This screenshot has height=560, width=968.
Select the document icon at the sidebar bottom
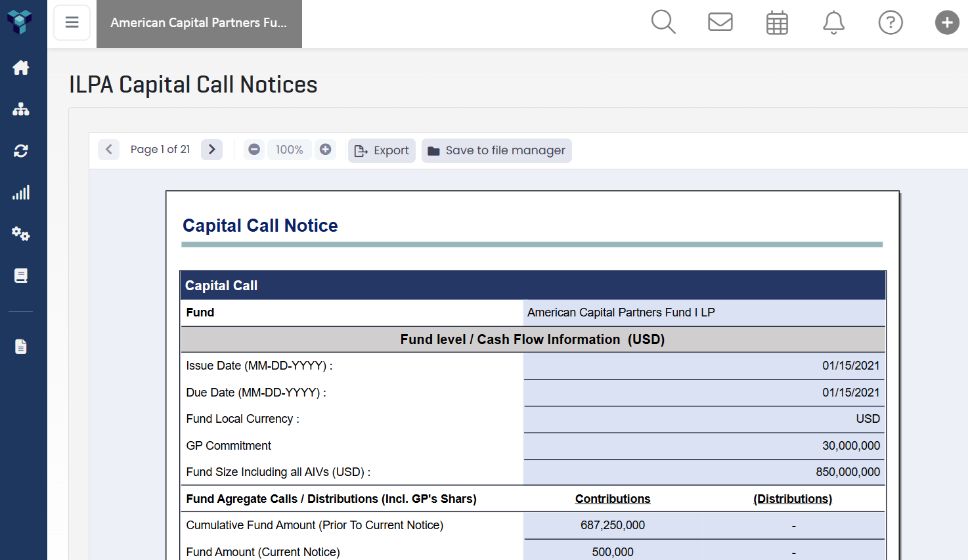[20, 346]
